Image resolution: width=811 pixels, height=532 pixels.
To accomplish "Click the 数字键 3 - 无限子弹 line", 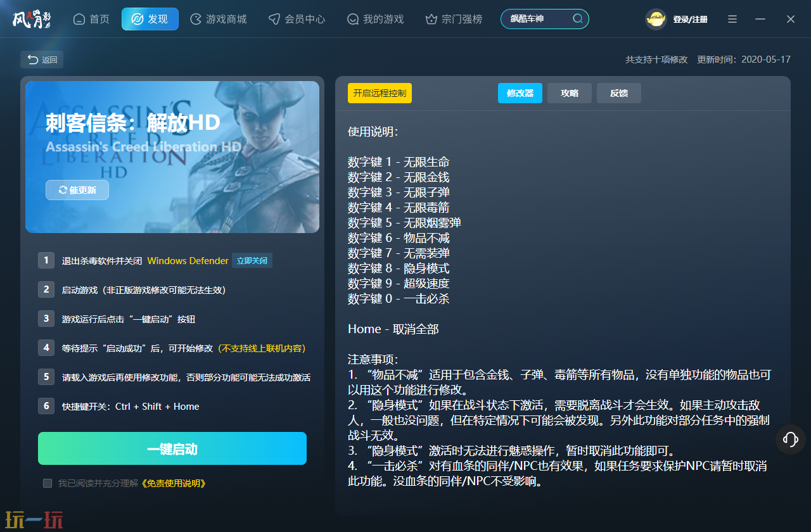I will (x=399, y=193).
